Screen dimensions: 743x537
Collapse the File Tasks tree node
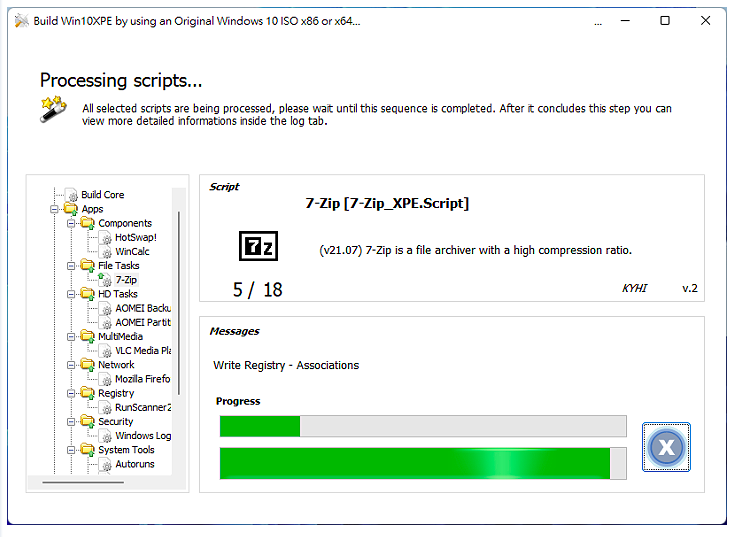[x=71, y=266]
